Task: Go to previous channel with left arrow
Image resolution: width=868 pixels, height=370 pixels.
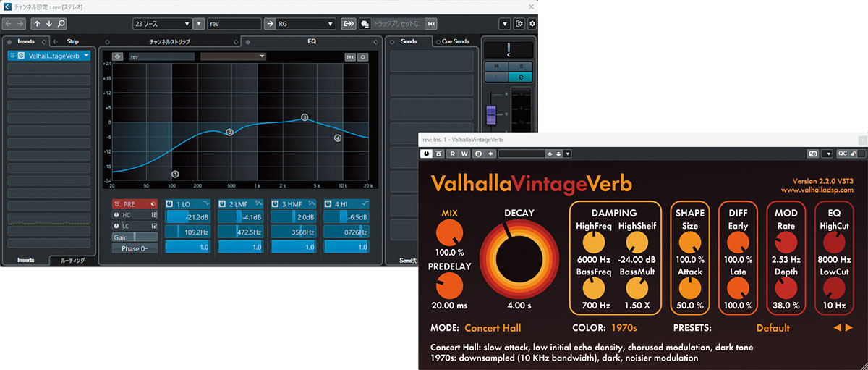Action: pyautogui.click(x=9, y=24)
